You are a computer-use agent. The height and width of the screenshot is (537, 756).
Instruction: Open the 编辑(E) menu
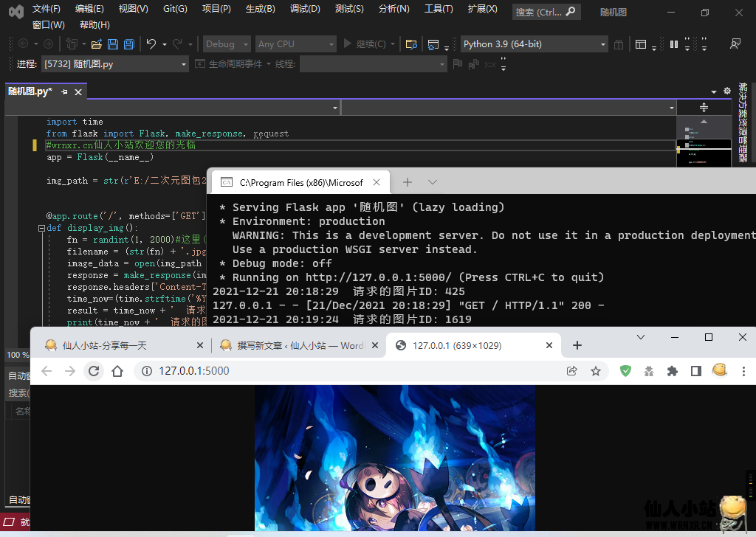(89, 9)
